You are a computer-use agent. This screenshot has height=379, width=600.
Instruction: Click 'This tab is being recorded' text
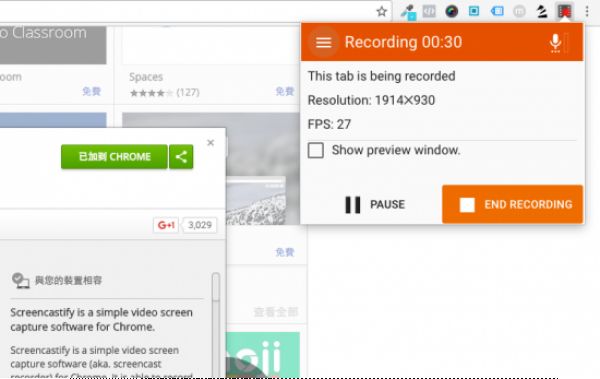coord(382,76)
